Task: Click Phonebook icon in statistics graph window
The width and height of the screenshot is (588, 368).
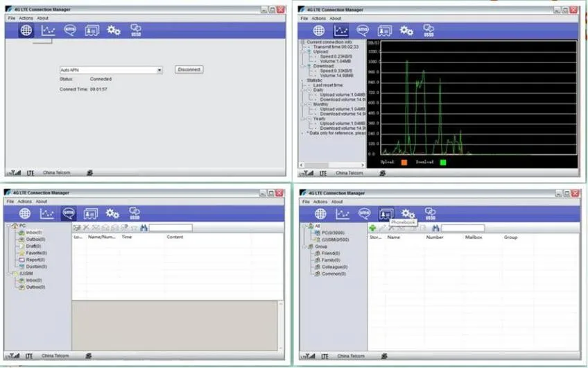Action: pos(385,31)
